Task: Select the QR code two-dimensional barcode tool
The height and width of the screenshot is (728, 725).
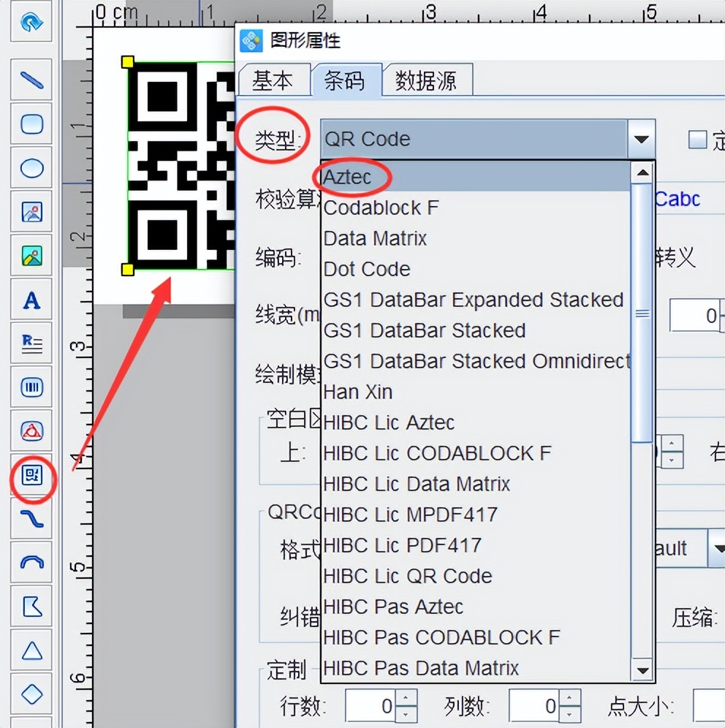Action: 31,475
